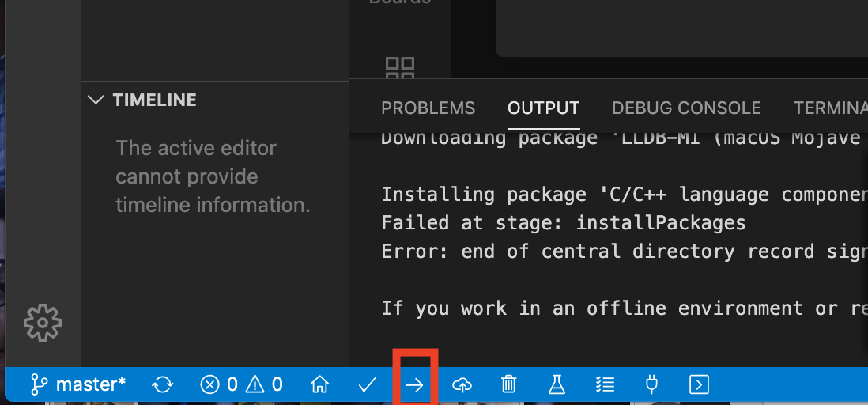
Task: Open the PlatformIO tasks checklist icon
Action: pos(605,384)
